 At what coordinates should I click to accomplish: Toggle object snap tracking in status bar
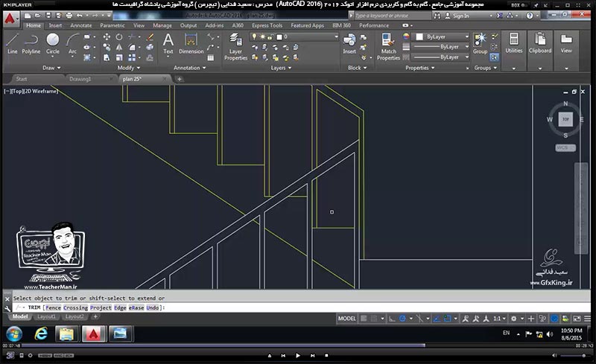tap(437, 319)
